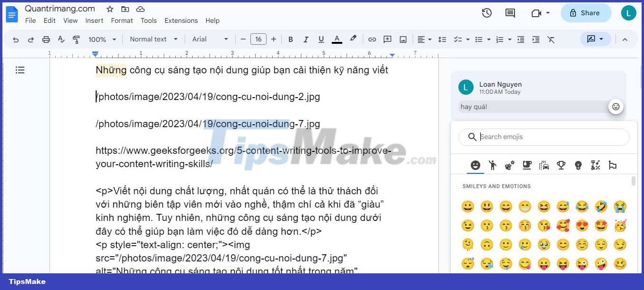This screenshot has height=290, width=644.
Task: Select the Flags emoji category
Action: tap(613, 165)
